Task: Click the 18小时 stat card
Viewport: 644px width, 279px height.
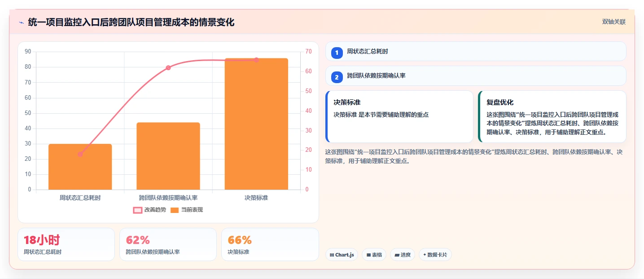Action: (66, 244)
